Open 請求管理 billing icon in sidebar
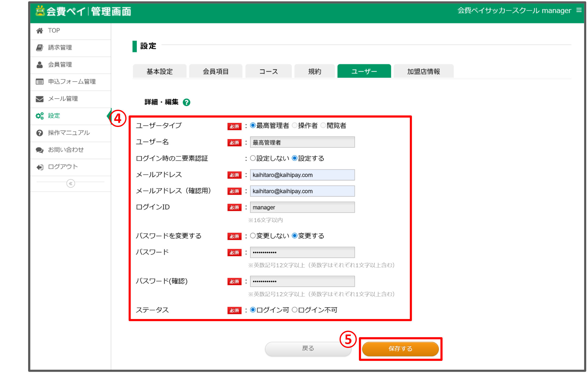This screenshot has height=373, width=588. (40, 48)
